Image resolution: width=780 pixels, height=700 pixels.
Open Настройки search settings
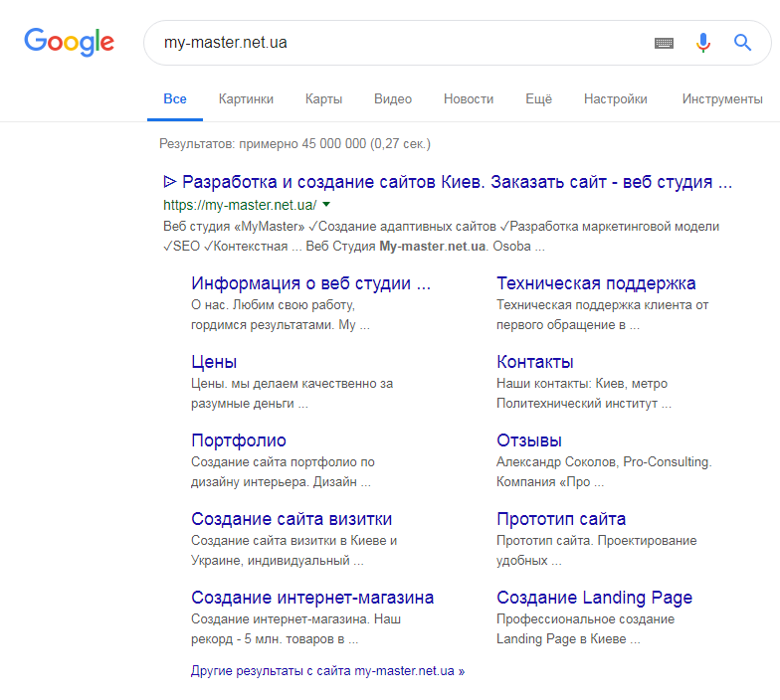pyautogui.click(x=615, y=99)
